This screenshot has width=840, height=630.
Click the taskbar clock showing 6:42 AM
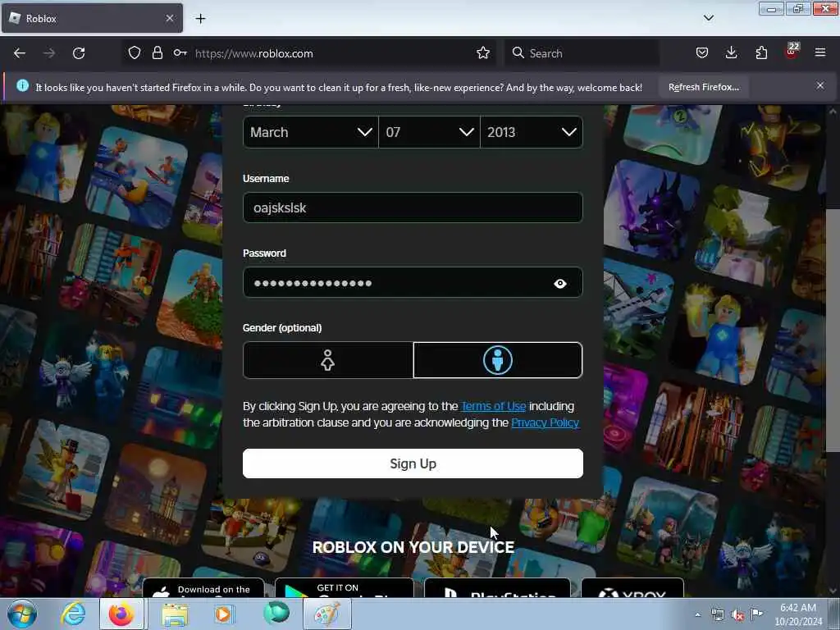798,614
